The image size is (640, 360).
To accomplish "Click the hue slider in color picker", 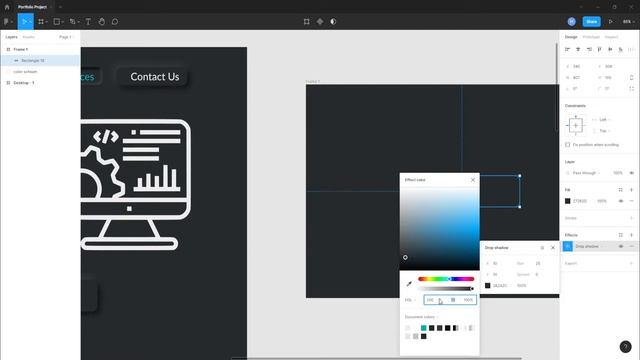I will (x=446, y=279).
